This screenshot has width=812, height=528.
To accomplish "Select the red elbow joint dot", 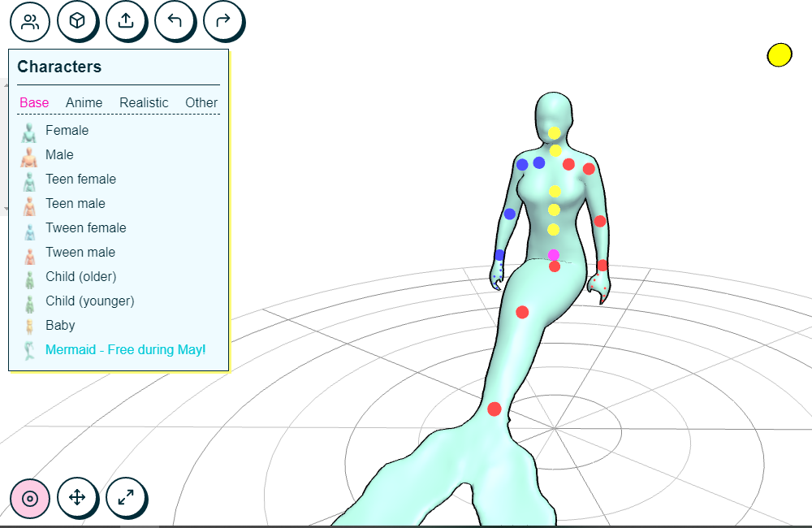I will tap(600, 221).
